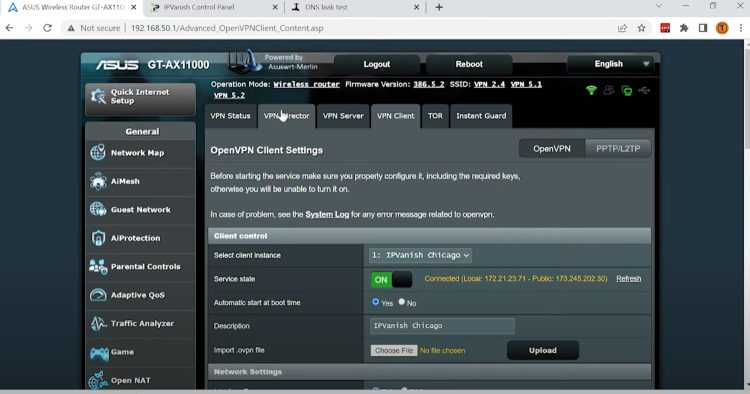
Task: Open the browser tab search chevron
Action: 659,6
